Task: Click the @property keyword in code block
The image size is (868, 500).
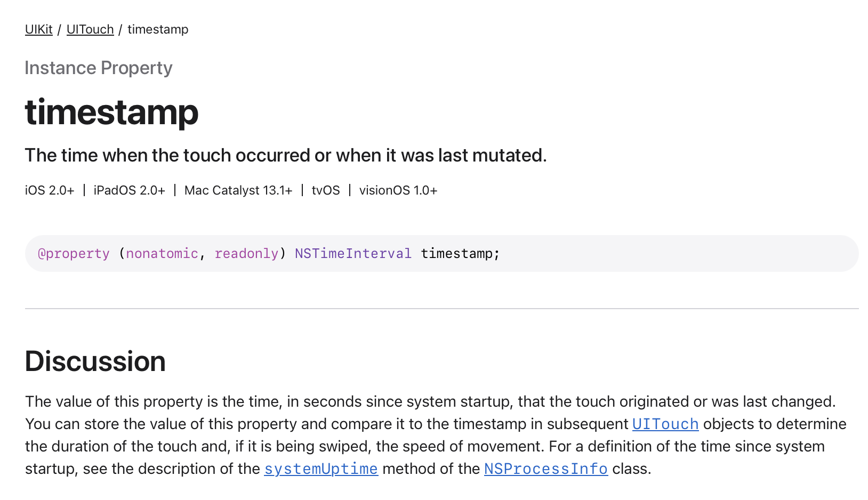Action: [x=74, y=253]
